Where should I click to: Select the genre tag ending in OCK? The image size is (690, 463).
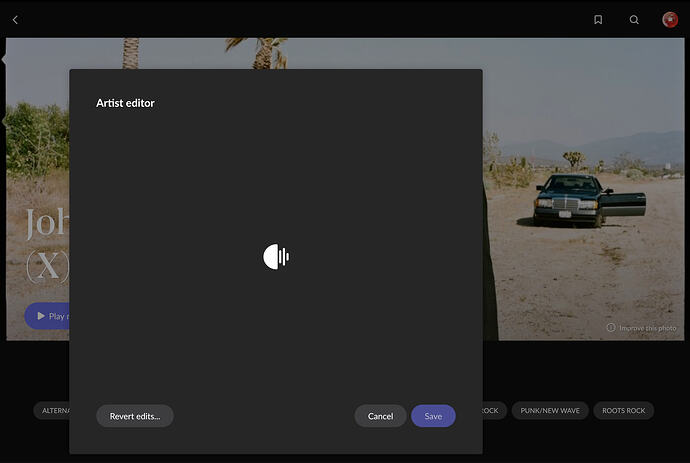495,411
